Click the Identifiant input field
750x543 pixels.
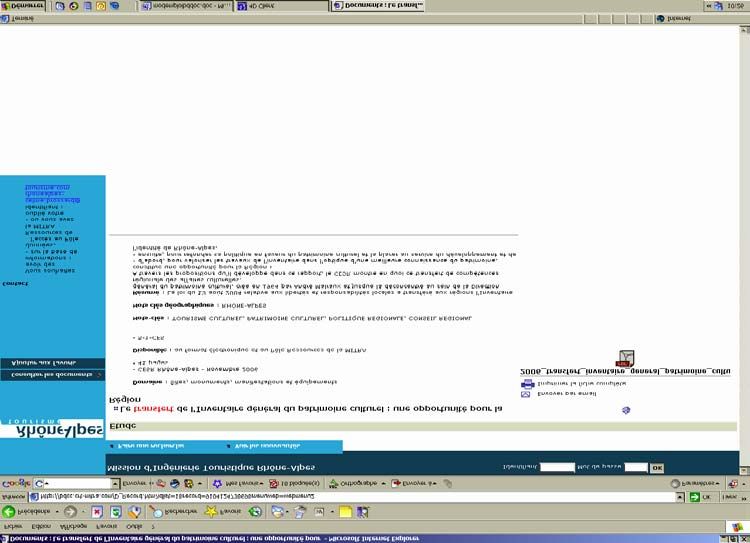[556, 467]
